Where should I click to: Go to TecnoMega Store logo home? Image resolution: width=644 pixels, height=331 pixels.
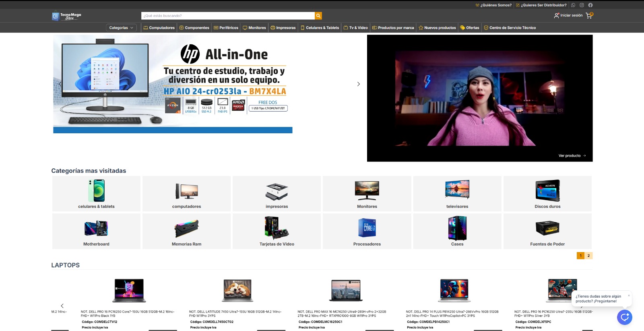click(x=67, y=16)
